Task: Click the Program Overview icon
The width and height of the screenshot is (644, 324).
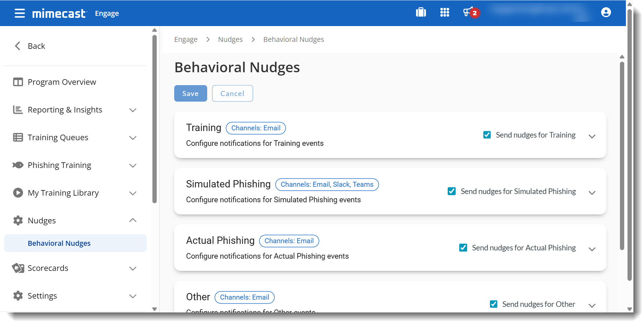Action: click(18, 82)
